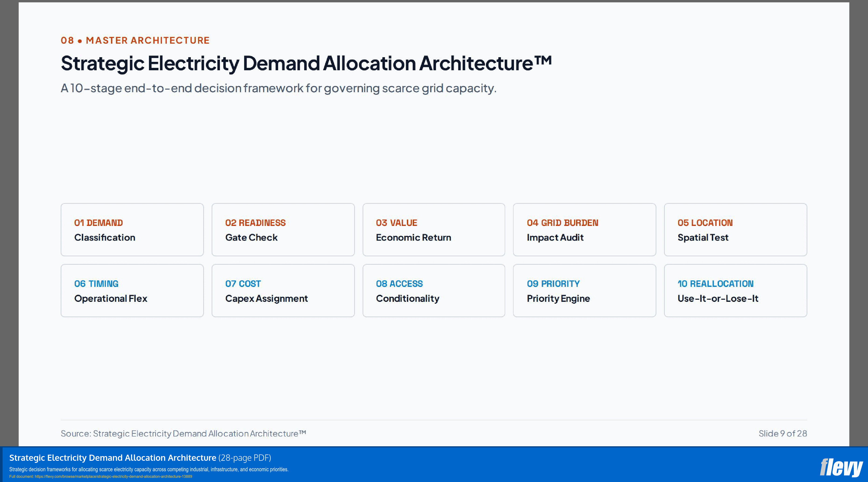Open the 07 COST Capex Assignment card

[x=283, y=291]
